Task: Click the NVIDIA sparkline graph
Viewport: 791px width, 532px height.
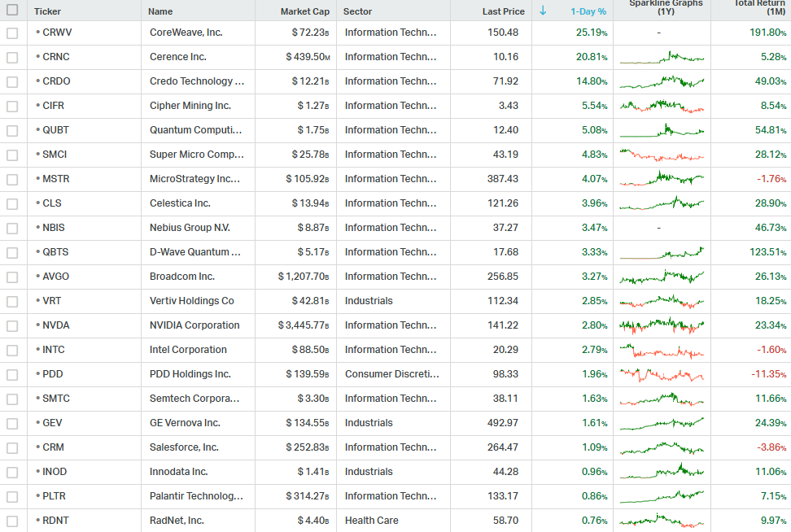Action: pyautogui.click(x=662, y=325)
